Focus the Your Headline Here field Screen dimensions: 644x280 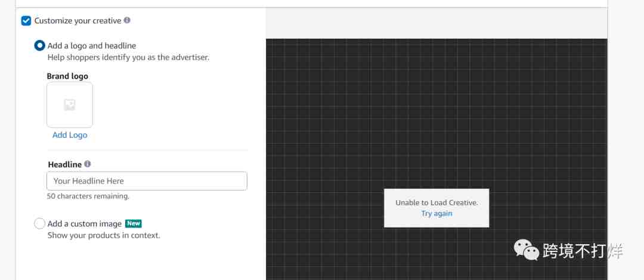(x=147, y=181)
